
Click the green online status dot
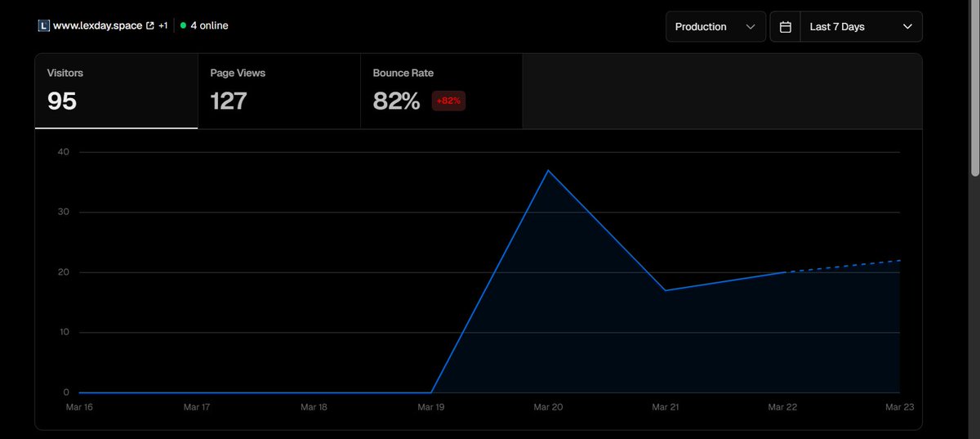point(183,26)
